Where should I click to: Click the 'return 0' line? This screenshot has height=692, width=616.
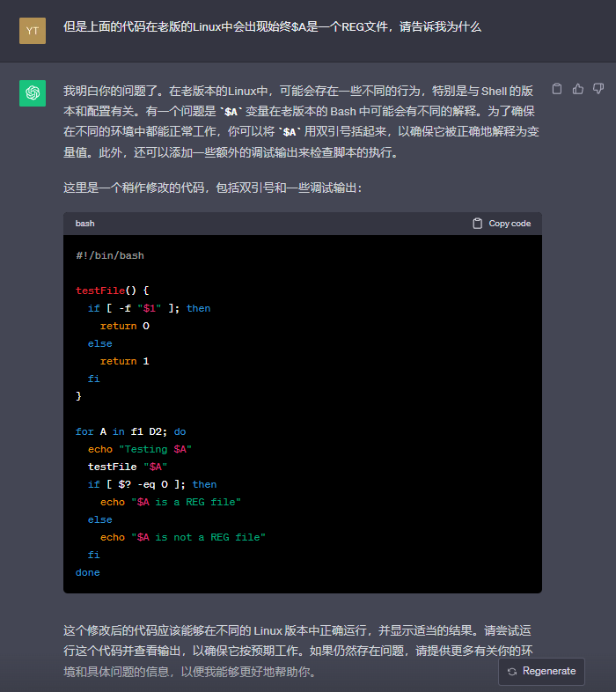click(x=124, y=326)
